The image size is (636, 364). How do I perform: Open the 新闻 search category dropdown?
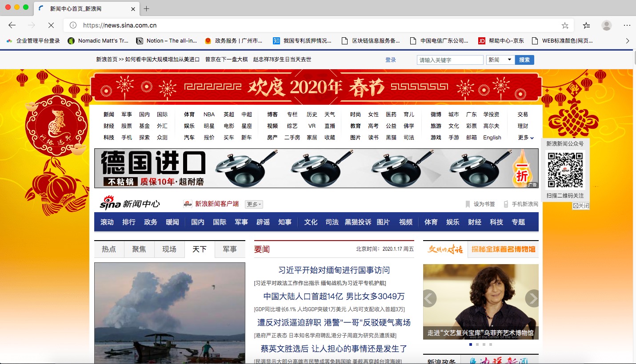(500, 60)
